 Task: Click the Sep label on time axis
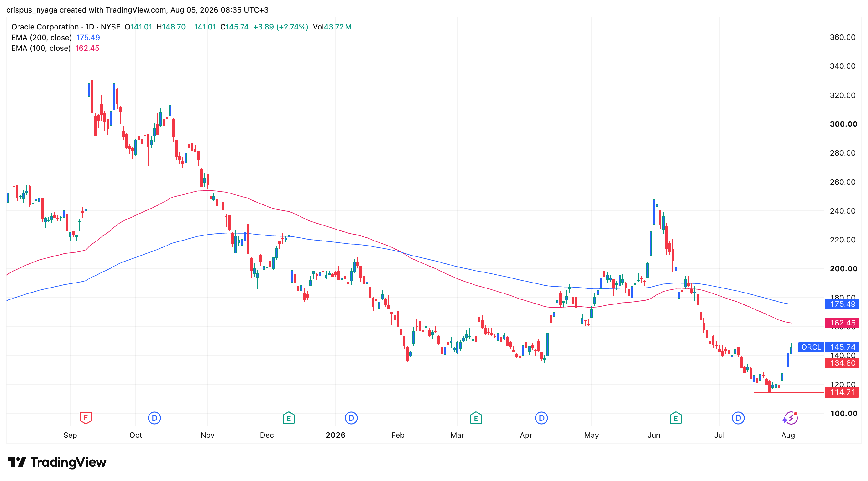point(70,435)
